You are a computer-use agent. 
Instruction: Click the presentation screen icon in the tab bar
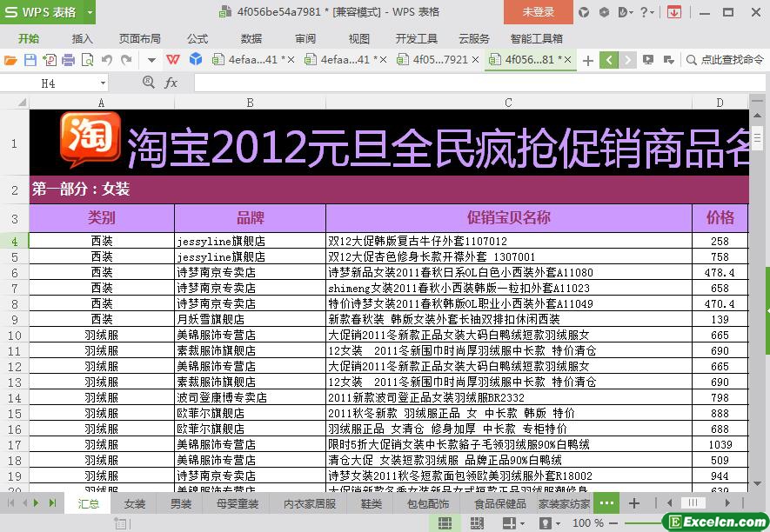click(x=648, y=60)
